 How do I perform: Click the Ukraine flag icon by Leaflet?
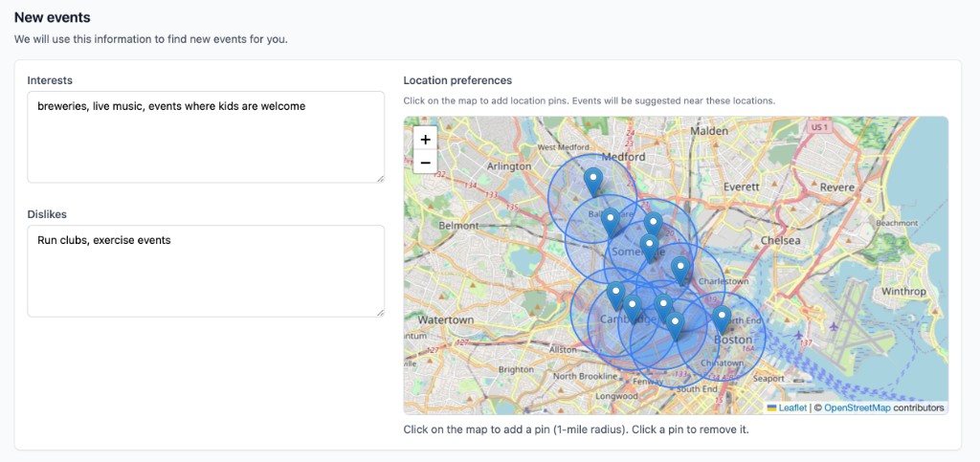(772, 407)
